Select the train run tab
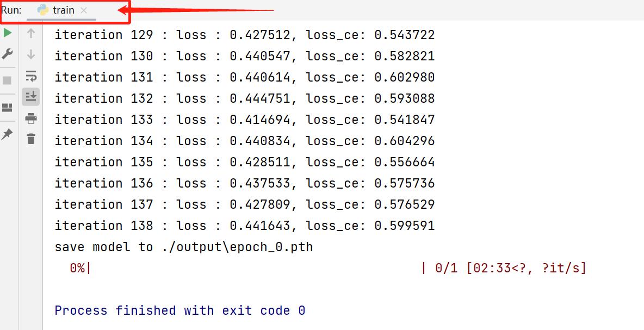The width and height of the screenshot is (644, 330). coord(64,10)
